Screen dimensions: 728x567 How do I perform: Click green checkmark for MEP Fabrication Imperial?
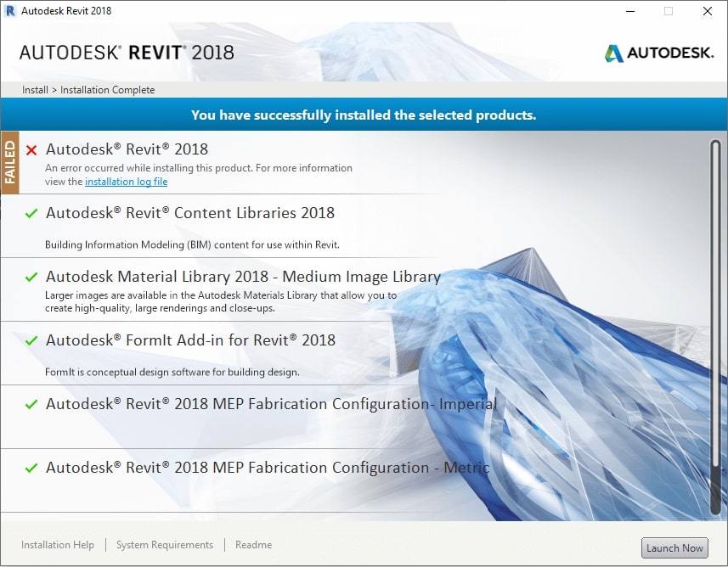[31, 405]
